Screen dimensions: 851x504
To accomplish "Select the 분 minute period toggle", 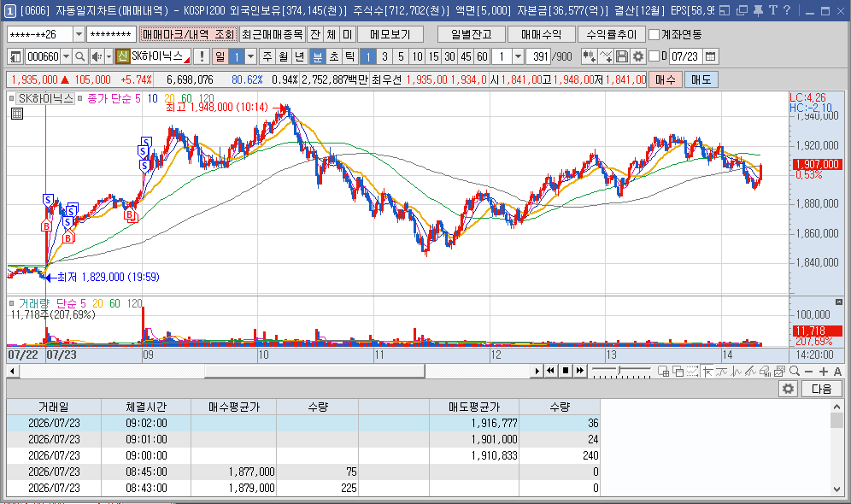I will (318, 56).
